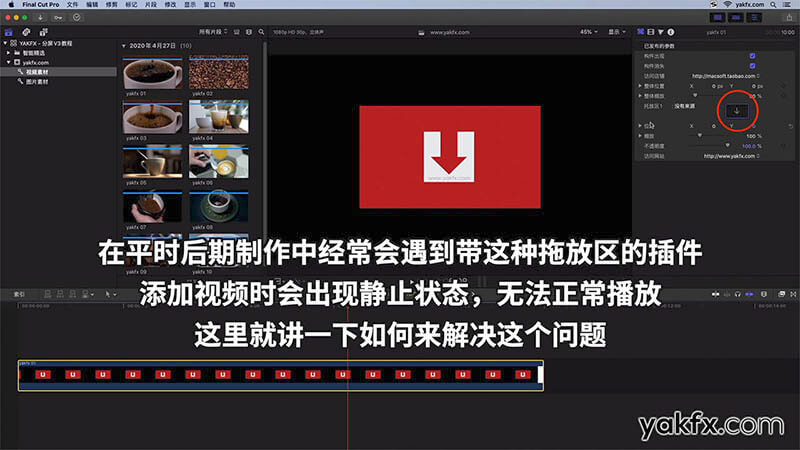This screenshot has width=800, height=450.
Task: Click the timeline index button
Action: pyautogui.click(x=19, y=294)
